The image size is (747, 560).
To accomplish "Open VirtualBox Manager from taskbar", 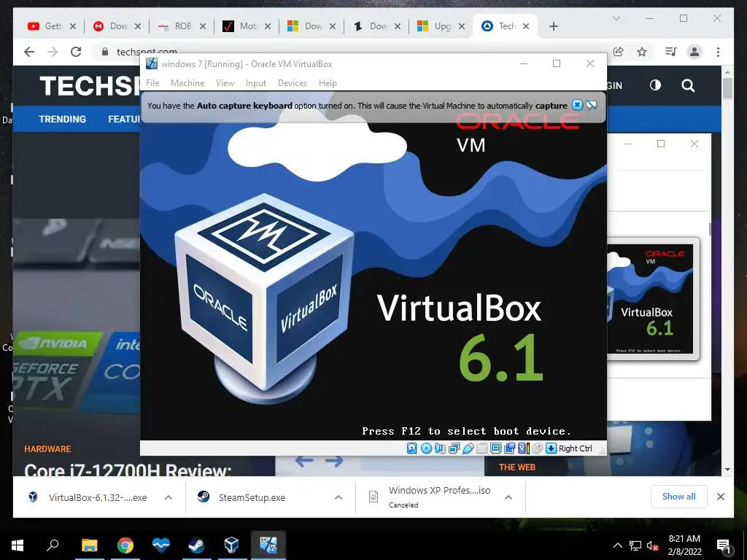I will (x=231, y=545).
